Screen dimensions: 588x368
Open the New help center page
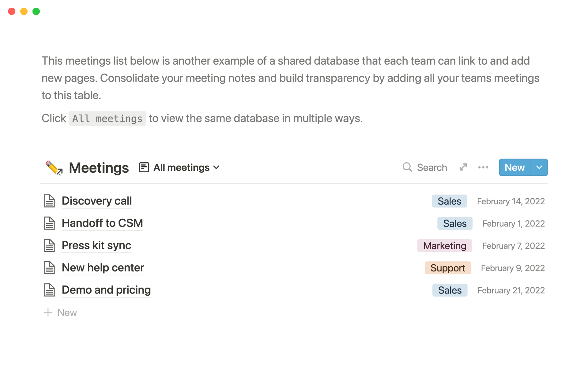coord(103,268)
